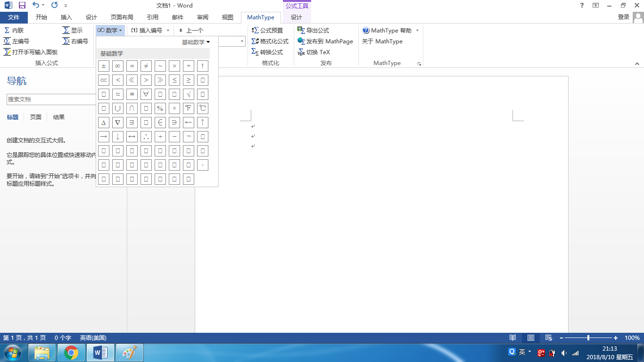Open the Customize Quick Access Toolbar dropdown
Viewport: 644px width, 362px height.
point(66,5)
